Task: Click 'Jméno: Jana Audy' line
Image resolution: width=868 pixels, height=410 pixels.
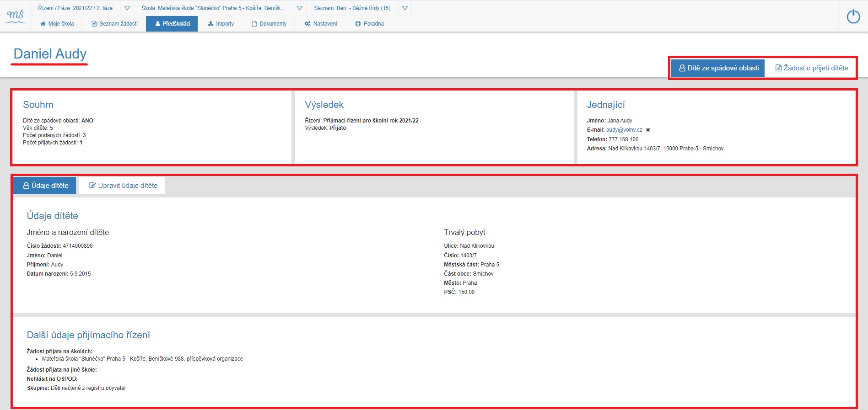Action: pyautogui.click(x=609, y=121)
